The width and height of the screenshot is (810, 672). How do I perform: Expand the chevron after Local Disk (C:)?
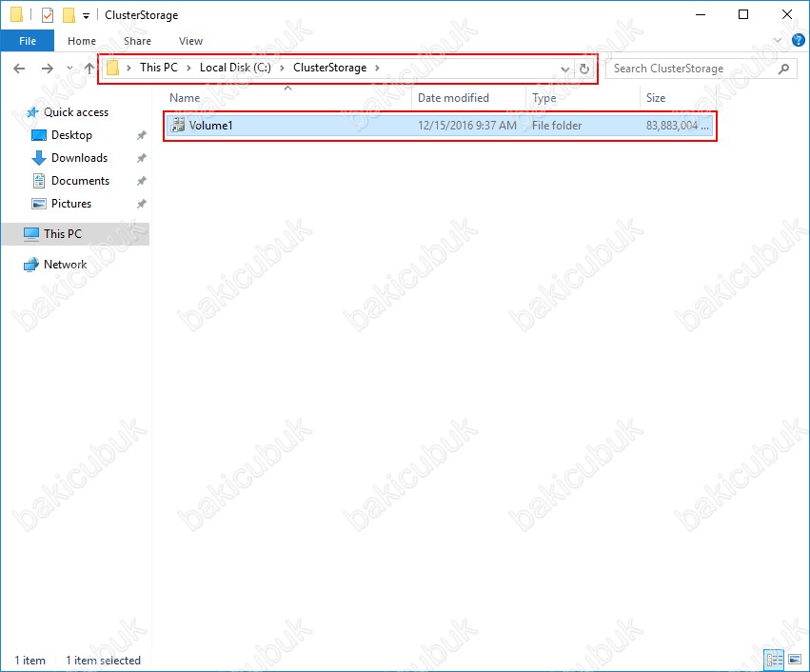282,68
